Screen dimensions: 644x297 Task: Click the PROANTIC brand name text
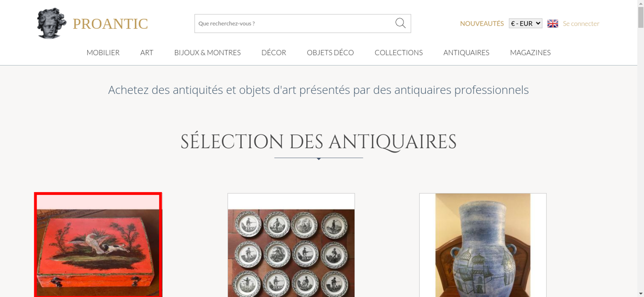110,24
